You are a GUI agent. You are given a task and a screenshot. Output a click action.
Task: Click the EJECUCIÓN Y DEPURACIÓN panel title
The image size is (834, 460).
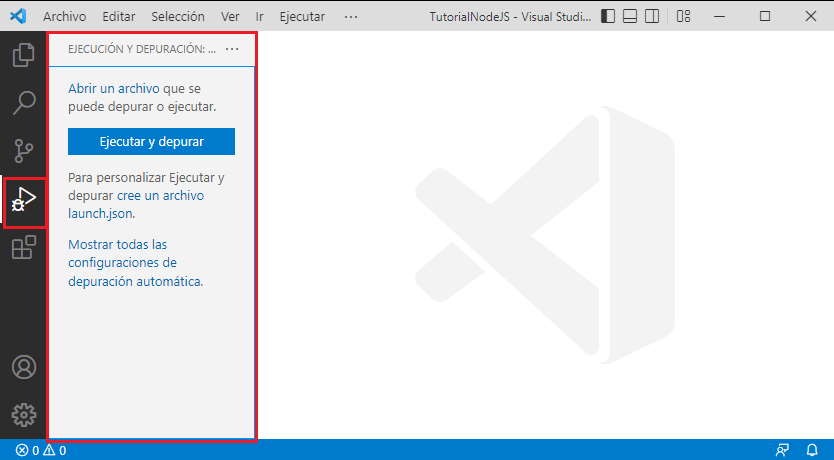(142, 49)
